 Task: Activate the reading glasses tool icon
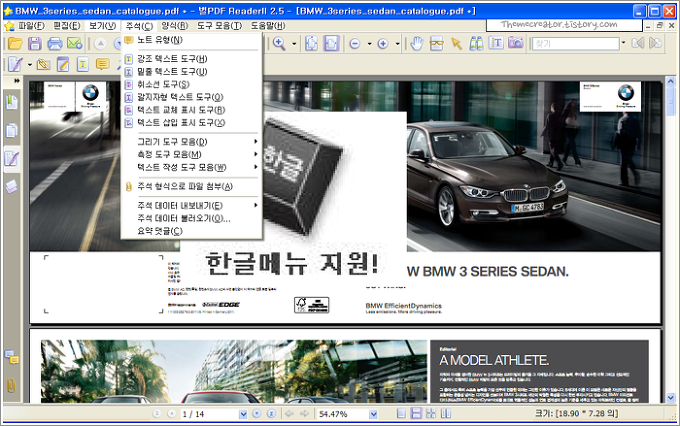(x=436, y=43)
